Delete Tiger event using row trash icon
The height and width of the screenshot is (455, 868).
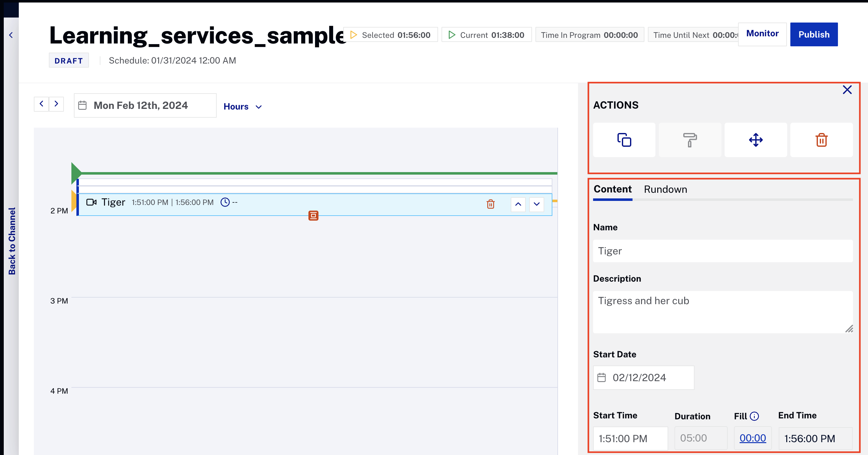point(490,204)
